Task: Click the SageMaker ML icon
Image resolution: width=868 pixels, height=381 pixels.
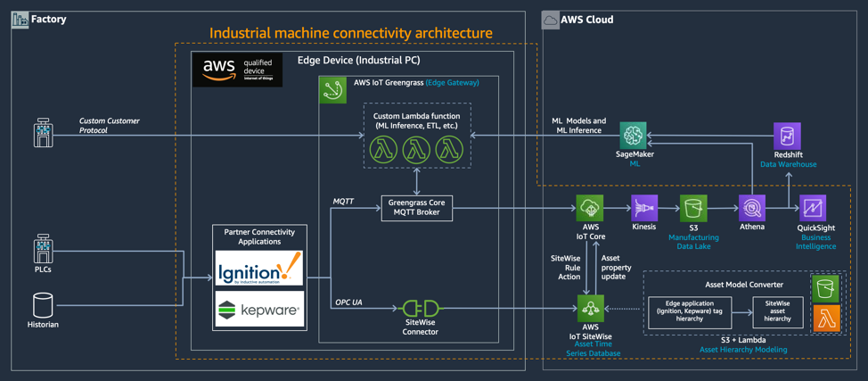Action: (x=634, y=135)
